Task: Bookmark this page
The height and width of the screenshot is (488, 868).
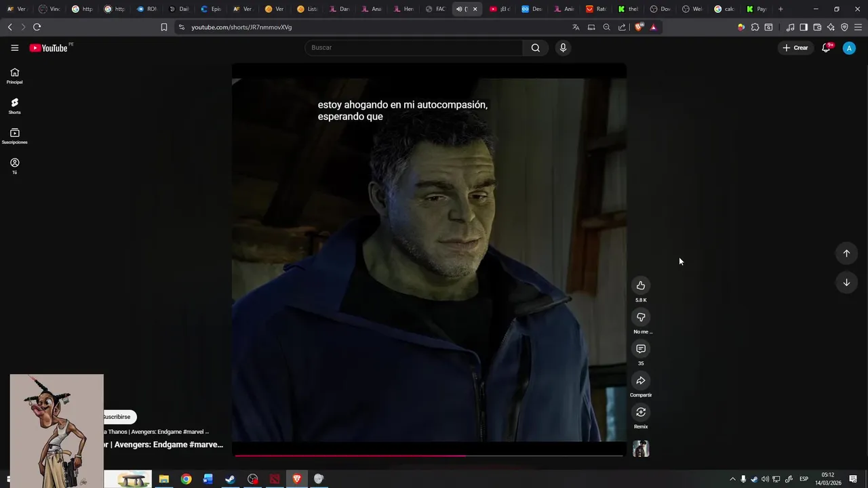Action: pos(163,27)
